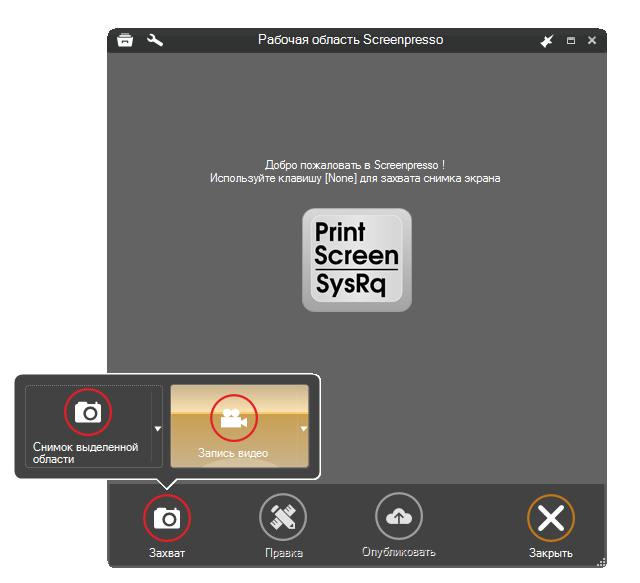Click the Используйте клавишу [None] hint text
The width and height of the screenshot is (640, 583).
pos(355,178)
